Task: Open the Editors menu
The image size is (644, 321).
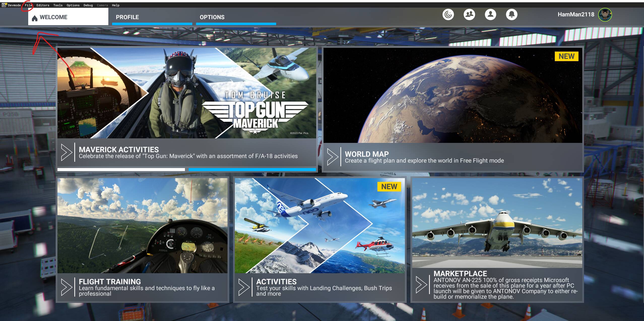Action: point(43,5)
